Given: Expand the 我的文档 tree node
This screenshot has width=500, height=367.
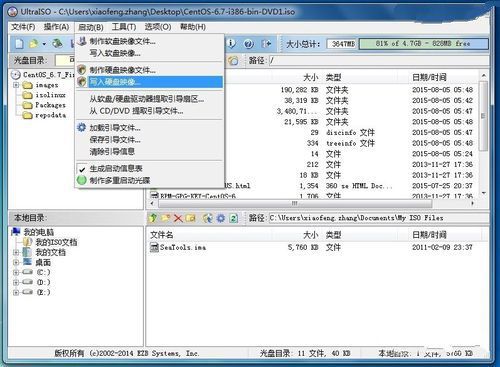Looking at the screenshot, I should tap(16, 253).
